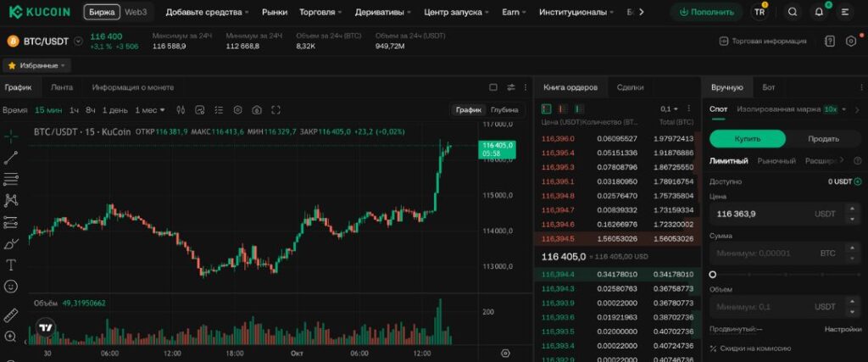Open notifications bell icon
Viewport: 868px width, 362px height.
(x=818, y=12)
